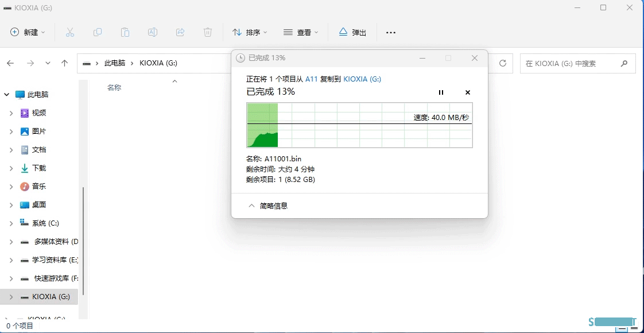Collapse the 此电脑 tree node

click(6, 95)
